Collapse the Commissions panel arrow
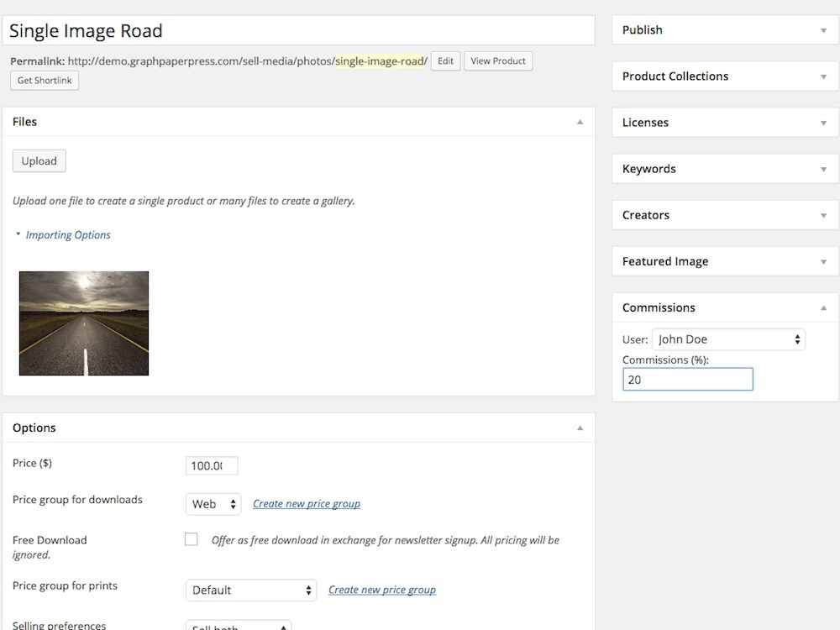Viewport: 840px width, 630px height. coord(823,307)
